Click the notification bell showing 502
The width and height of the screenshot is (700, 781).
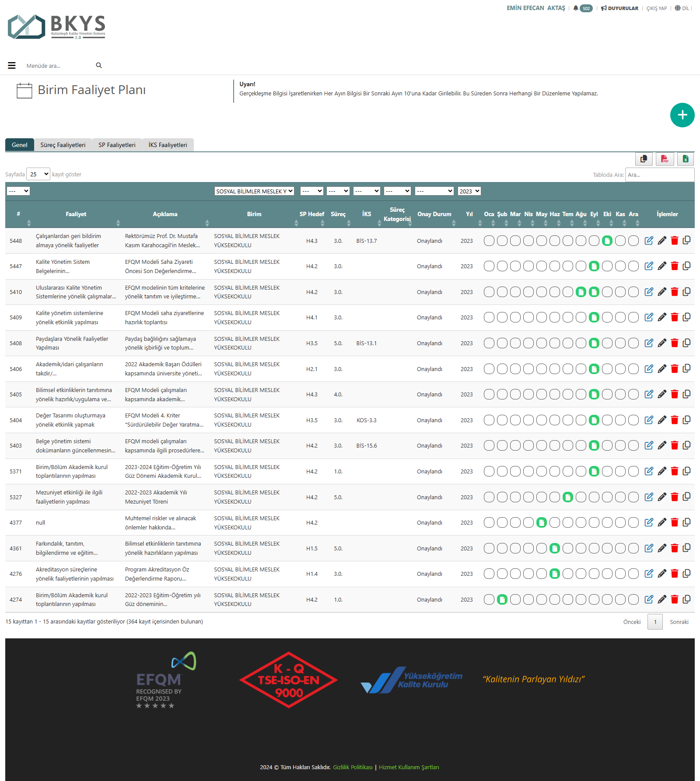point(582,8)
